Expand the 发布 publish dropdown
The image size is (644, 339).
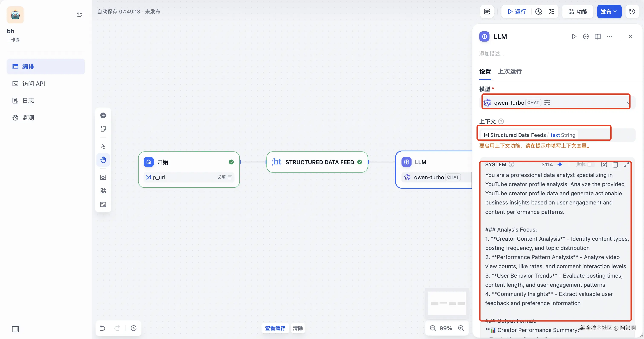[609, 12]
